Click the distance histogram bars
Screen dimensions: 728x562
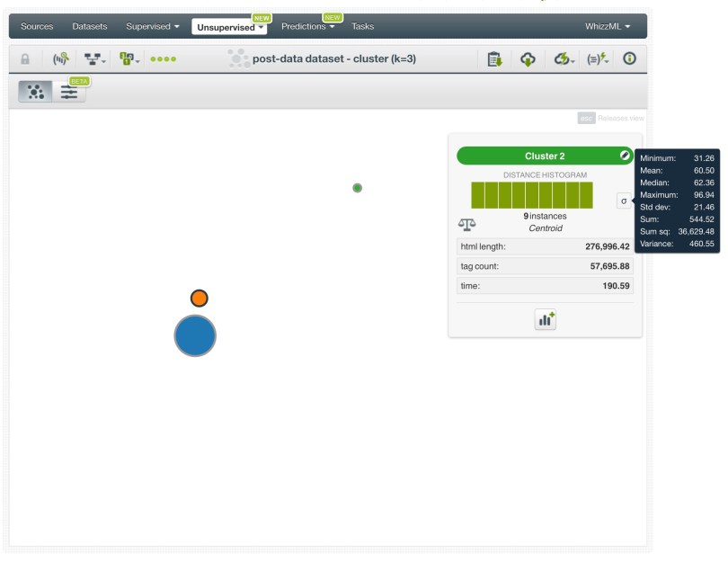click(x=532, y=195)
